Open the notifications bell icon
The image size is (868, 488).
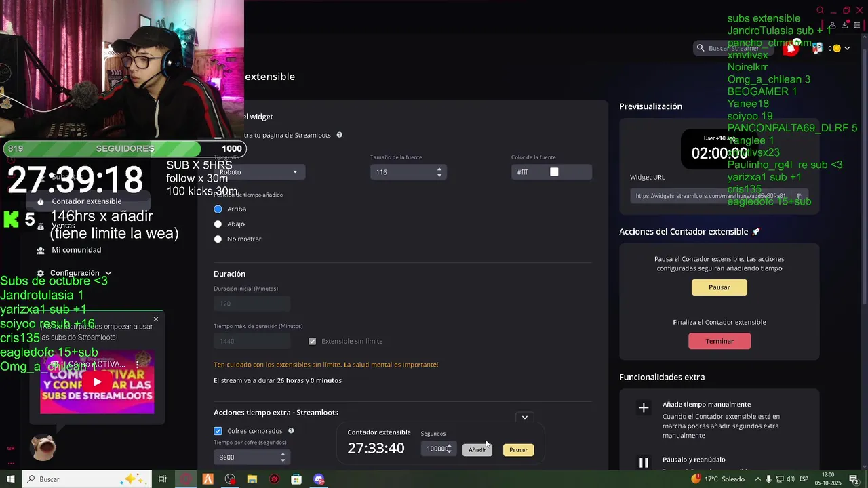click(791, 48)
